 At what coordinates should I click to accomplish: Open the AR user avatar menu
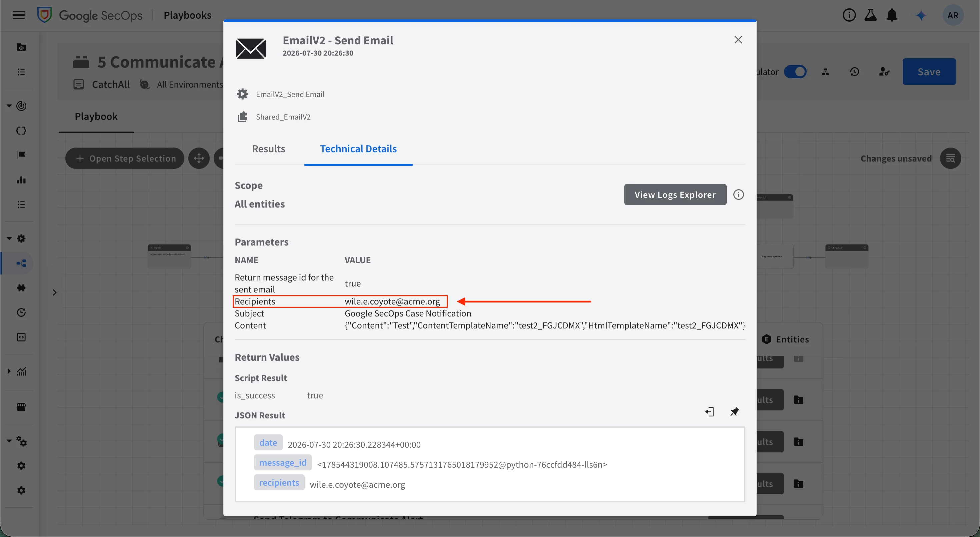coord(953,15)
